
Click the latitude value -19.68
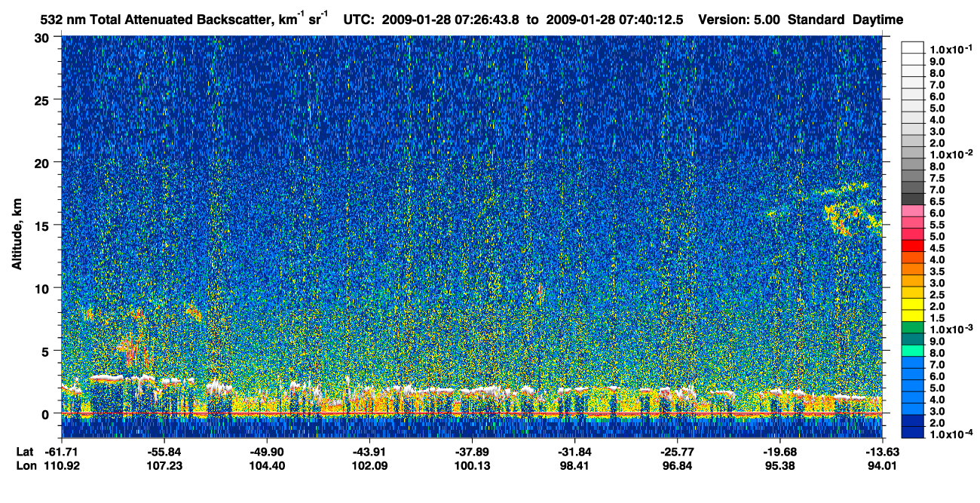(x=779, y=452)
